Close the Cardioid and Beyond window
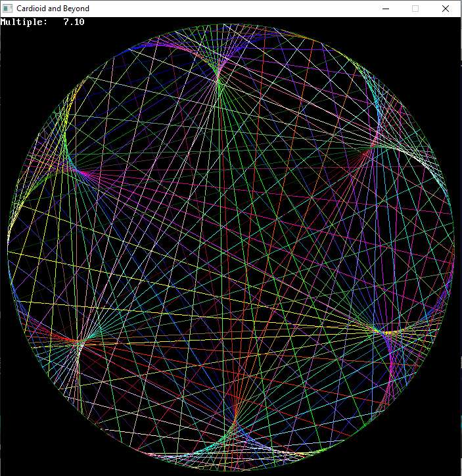 446,9
